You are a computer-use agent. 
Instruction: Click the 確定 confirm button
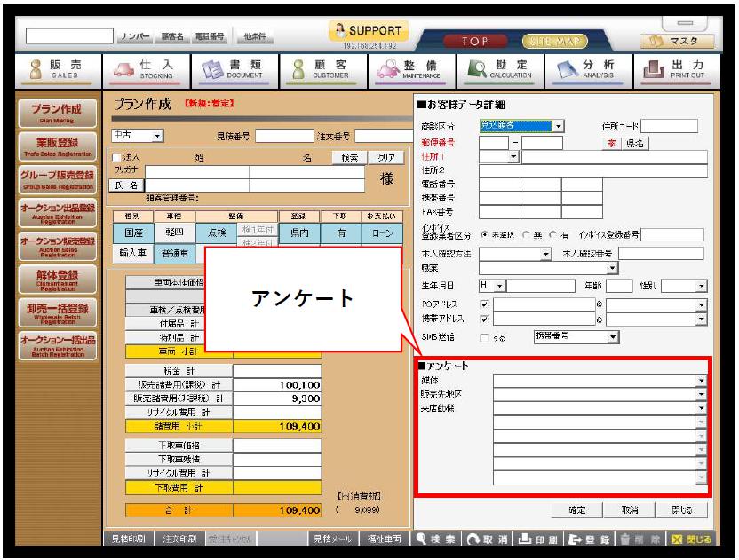pos(576,509)
